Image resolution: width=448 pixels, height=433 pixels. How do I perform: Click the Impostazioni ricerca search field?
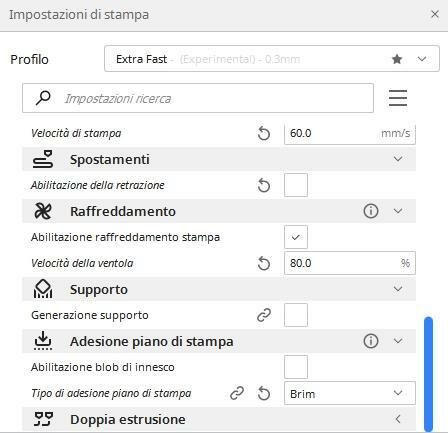click(198, 98)
